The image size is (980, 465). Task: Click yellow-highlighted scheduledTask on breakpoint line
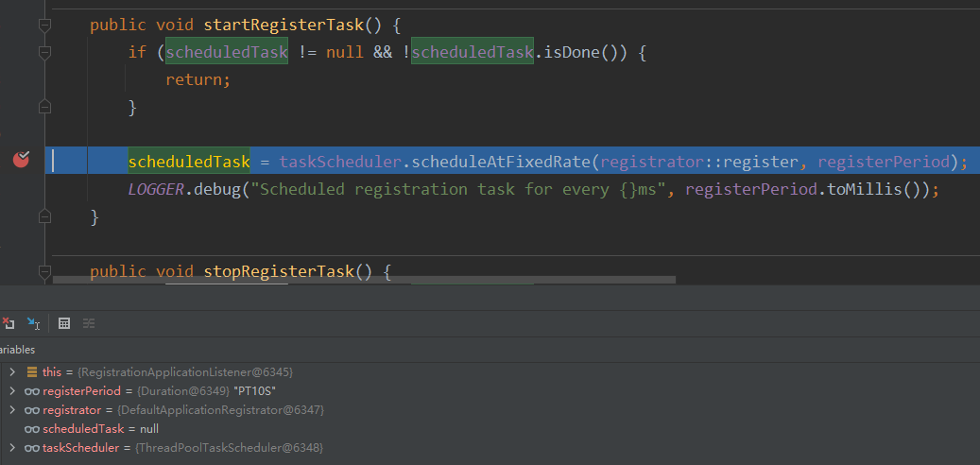pyautogui.click(x=189, y=163)
